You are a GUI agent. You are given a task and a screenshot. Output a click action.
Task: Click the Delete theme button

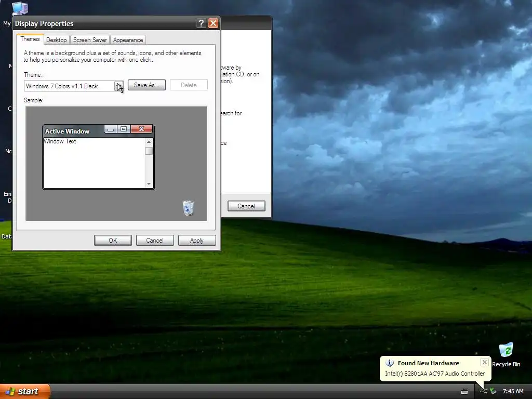coord(189,85)
